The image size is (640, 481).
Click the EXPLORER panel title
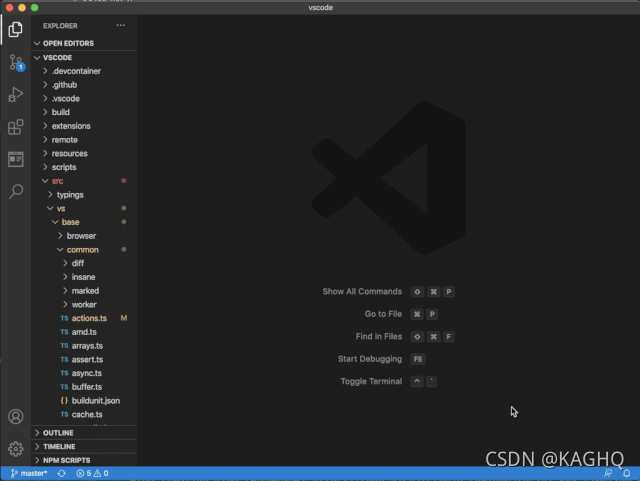(x=60, y=26)
